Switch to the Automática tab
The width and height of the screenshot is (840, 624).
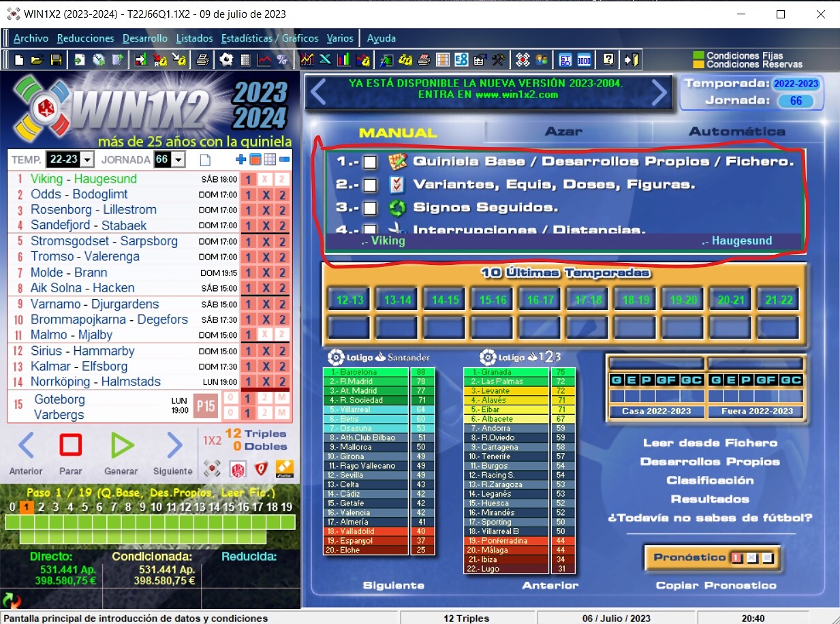[737, 131]
